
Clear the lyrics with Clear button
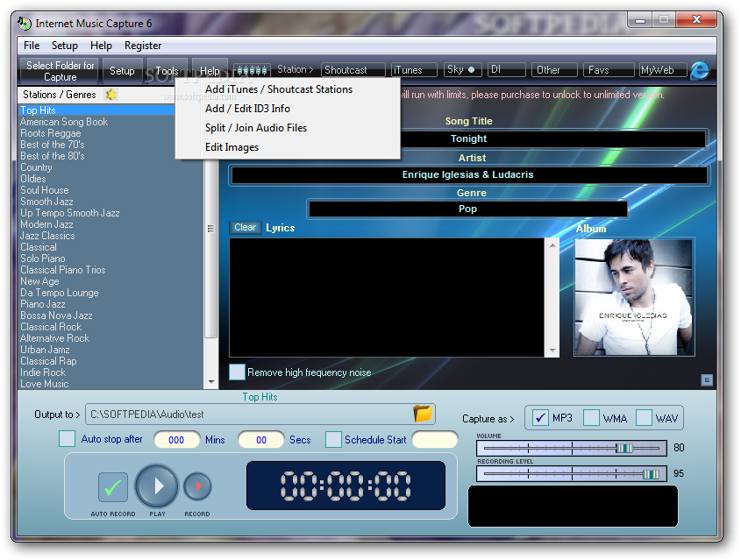(x=246, y=227)
